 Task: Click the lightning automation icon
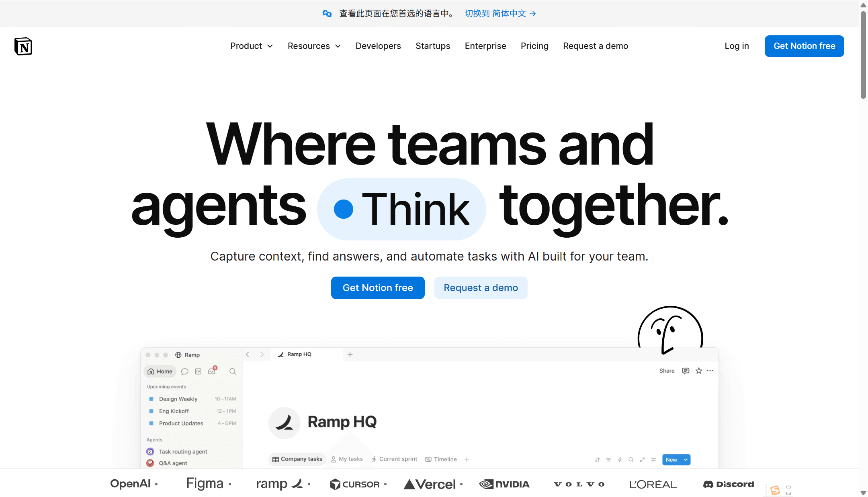click(620, 460)
